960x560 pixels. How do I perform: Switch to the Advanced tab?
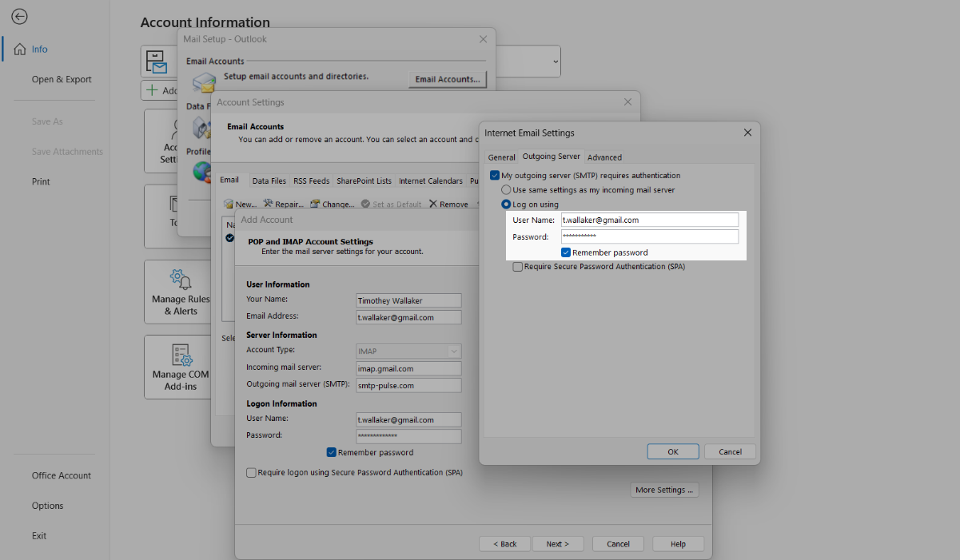click(604, 157)
